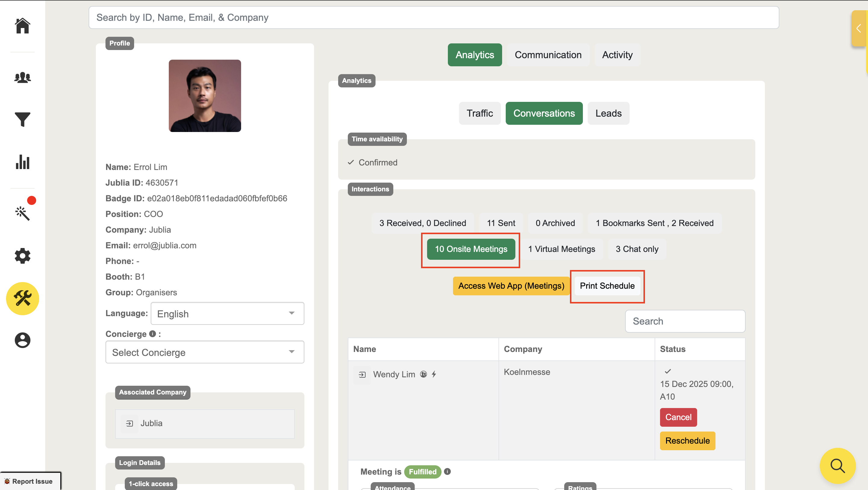Image resolution: width=868 pixels, height=490 pixels.
Task: Open the funnel filter sidebar icon
Action: point(23,120)
